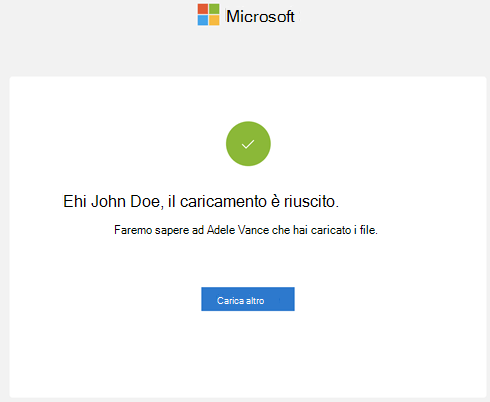Click the Carica altro button
The height and width of the screenshot is (402, 490).
[248, 299]
